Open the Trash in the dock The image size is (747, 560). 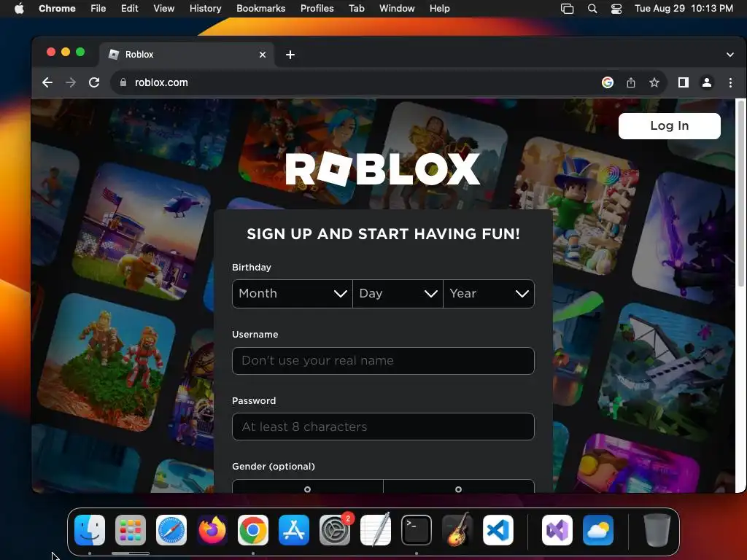coord(657,530)
